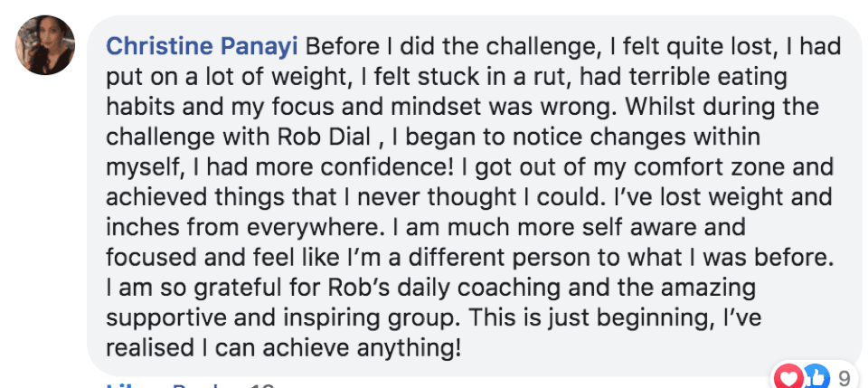Click inside the gray comment bubble body

(x=477, y=196)
